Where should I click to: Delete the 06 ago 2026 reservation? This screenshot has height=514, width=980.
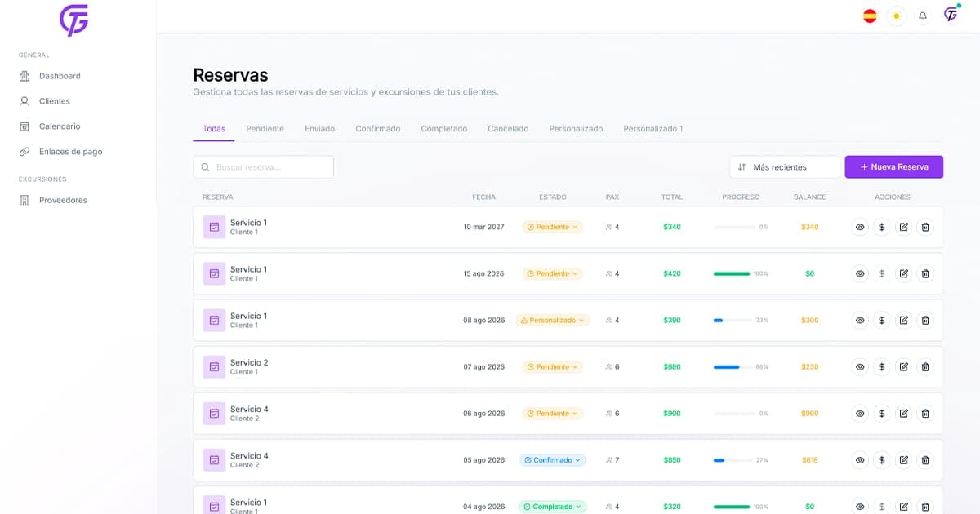pos(925,413)
